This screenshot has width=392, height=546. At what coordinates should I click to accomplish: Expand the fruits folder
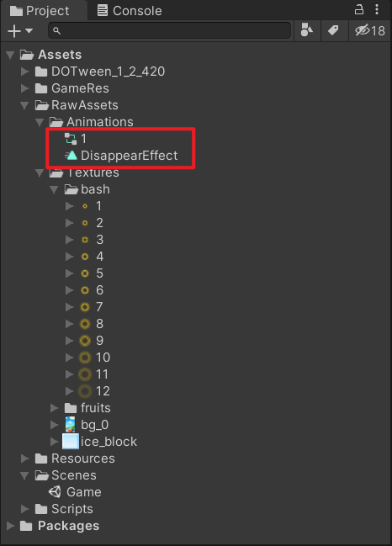click(x=55, y=408)
